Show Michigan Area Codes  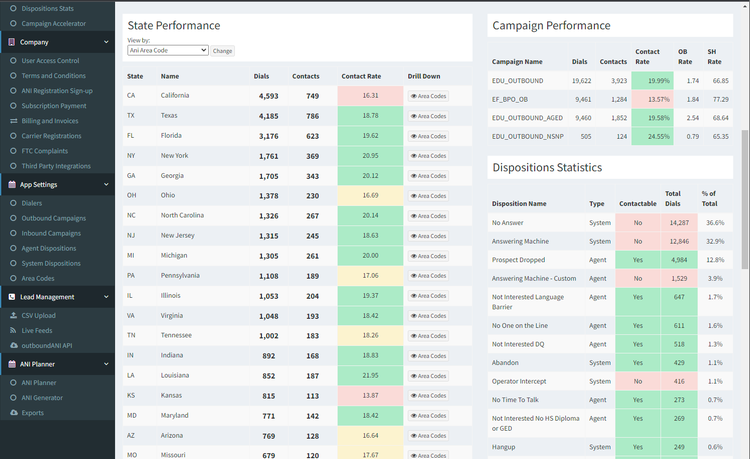pyautogui.click(x=429, y=256)
